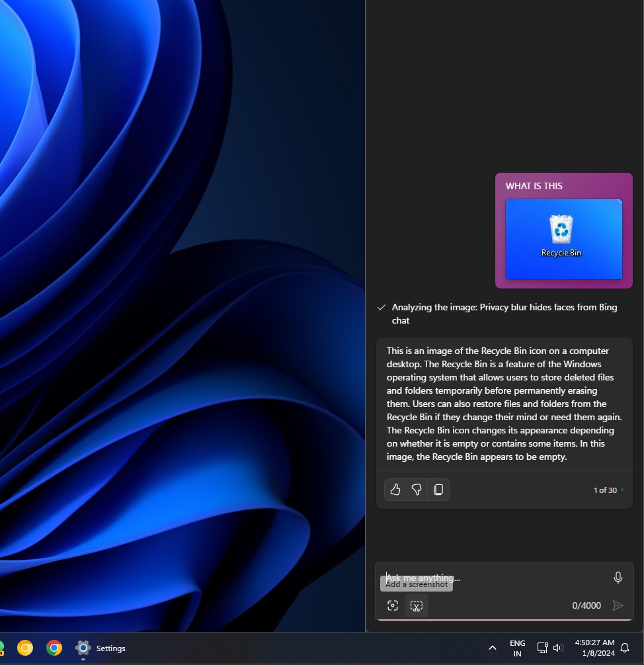
Task: Click the microphone icon for voice input
Action: tap(618, 577)
